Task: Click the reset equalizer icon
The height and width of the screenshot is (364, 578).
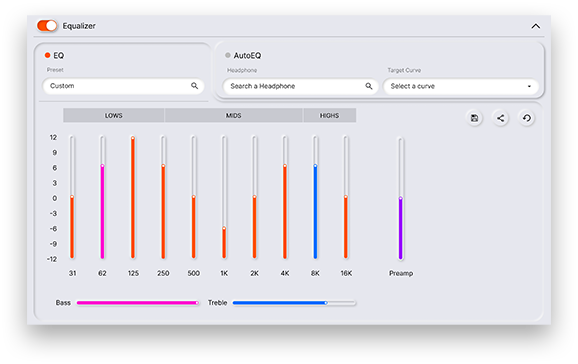Action: 527,118
